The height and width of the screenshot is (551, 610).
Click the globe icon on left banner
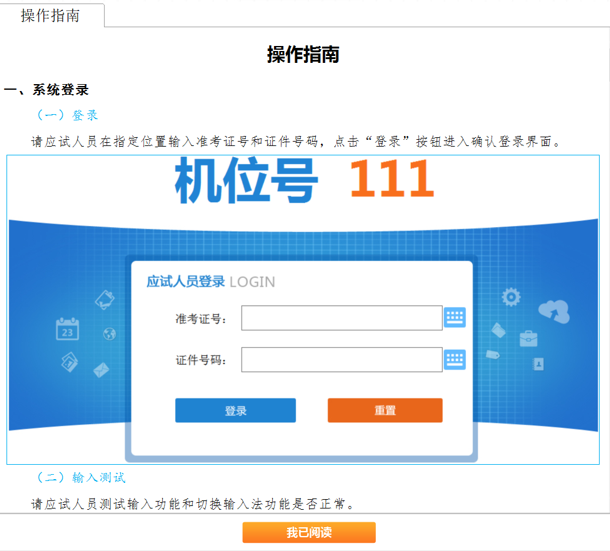click(x=108, y=333)
